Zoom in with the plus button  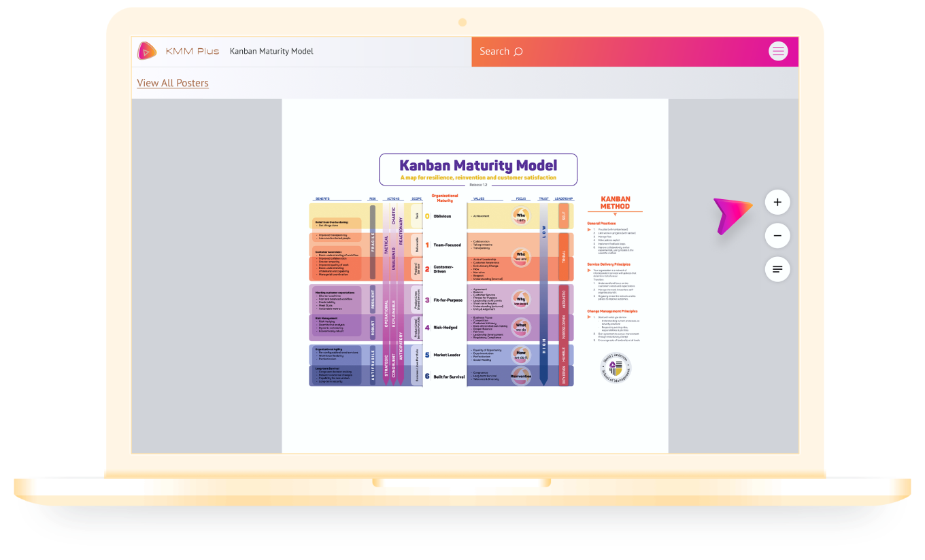click(777, 202)
